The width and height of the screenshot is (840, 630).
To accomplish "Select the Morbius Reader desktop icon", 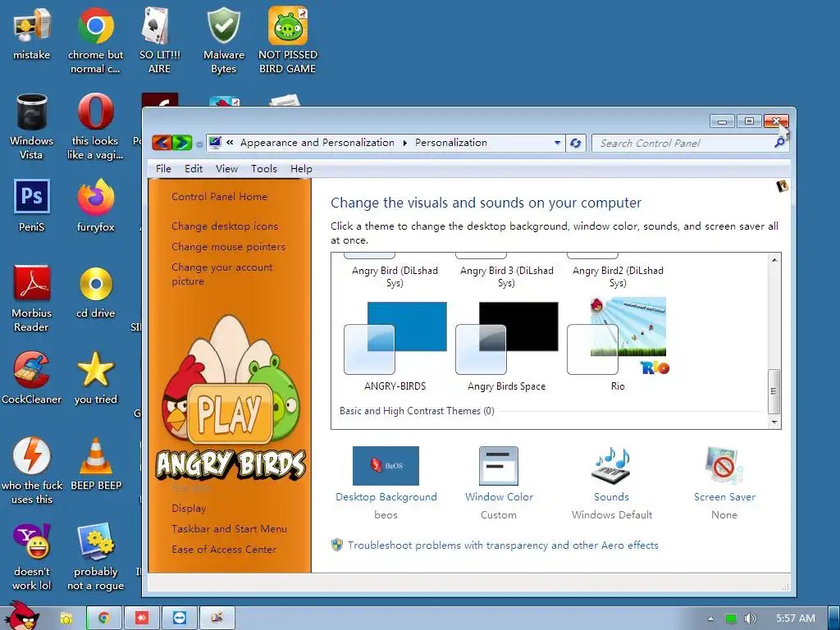I will pos(32,299).
